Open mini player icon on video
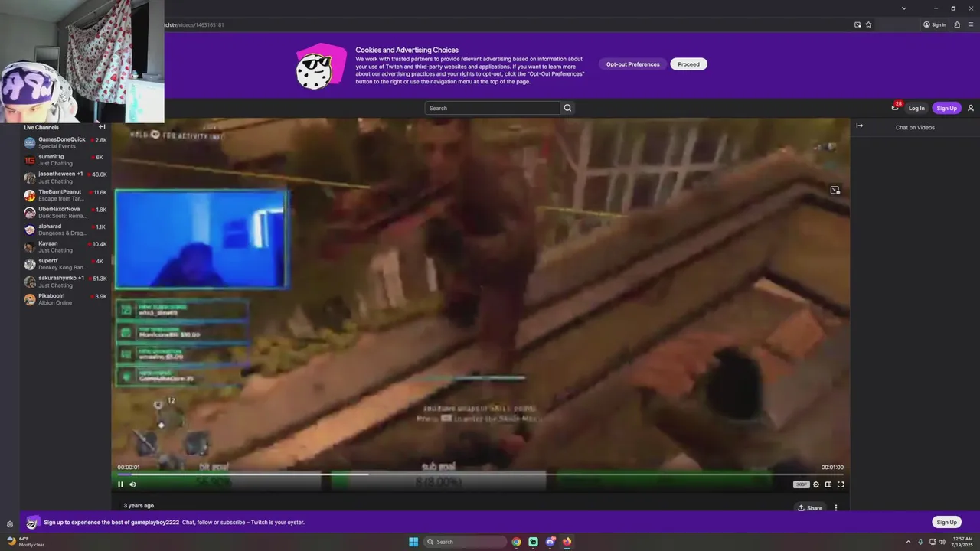The image size is (980, 551). [x=835, y=190]
